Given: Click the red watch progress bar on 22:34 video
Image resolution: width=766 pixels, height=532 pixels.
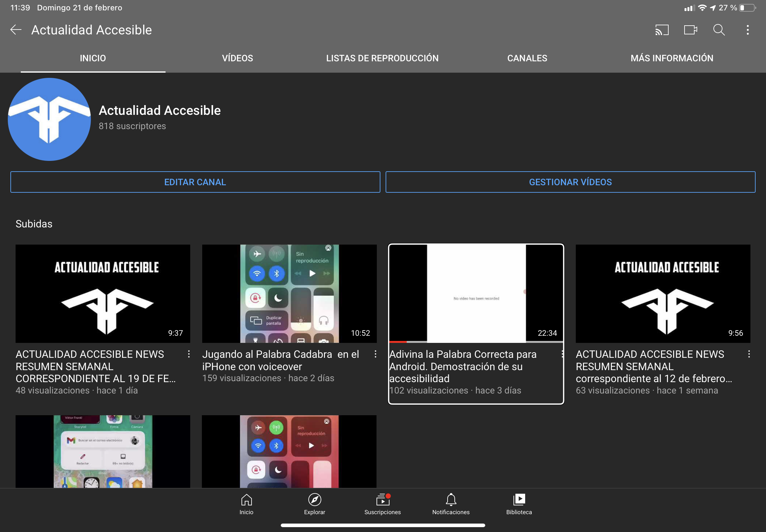Looking at the screenshot, I should (x=398, y=342).
